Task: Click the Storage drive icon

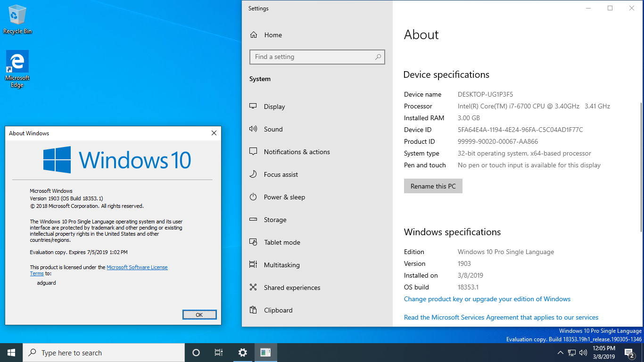Action: (x=253, y=220)
